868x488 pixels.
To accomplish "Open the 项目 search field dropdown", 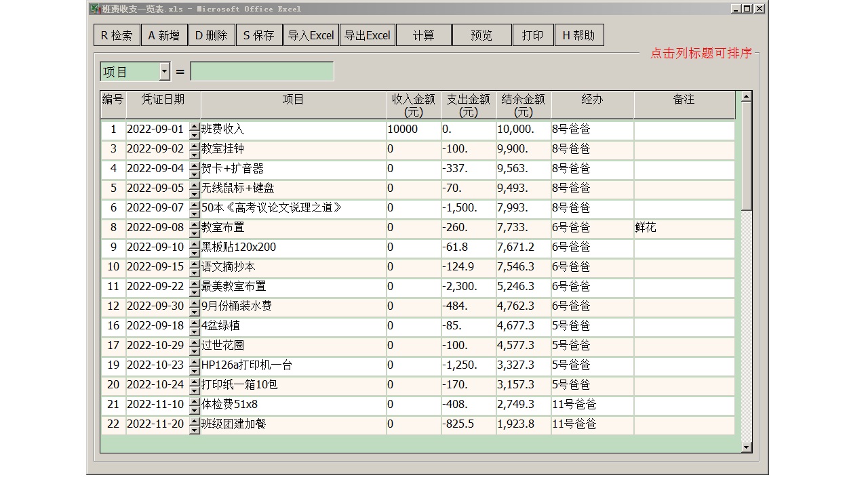I will click(163, 70).
